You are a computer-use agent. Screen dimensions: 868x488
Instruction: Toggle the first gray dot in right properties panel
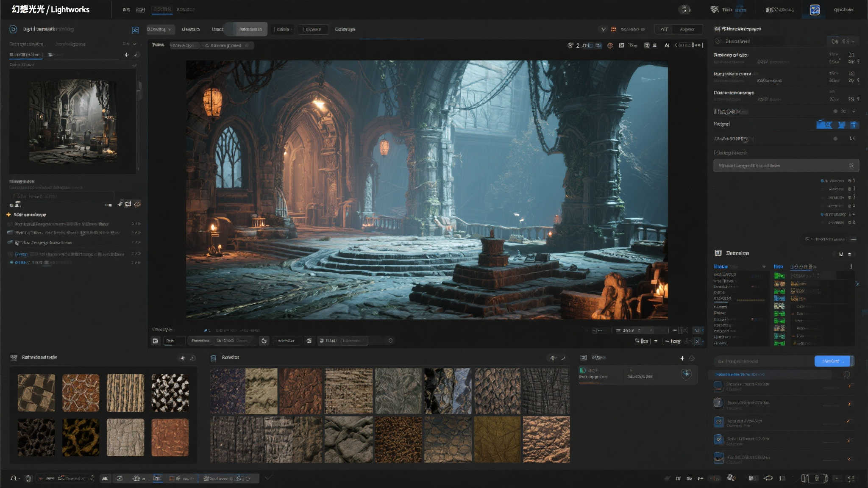835,111
